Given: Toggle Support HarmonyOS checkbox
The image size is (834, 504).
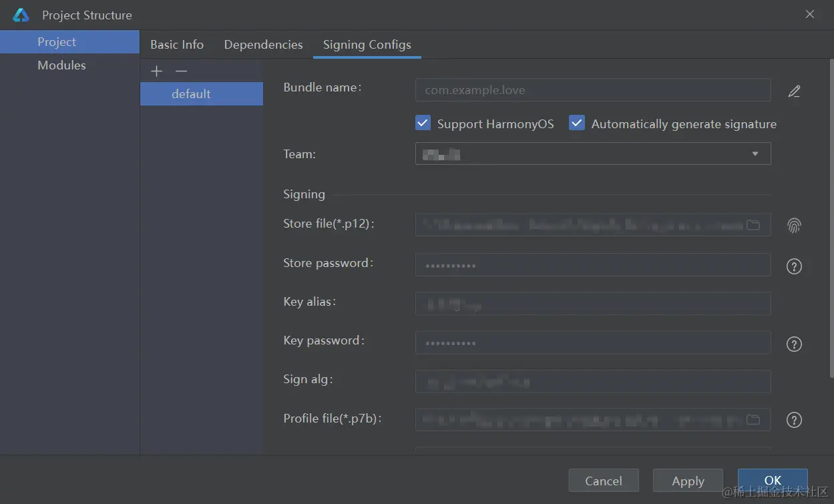Looking at the screenshot, I should (423, 123).
